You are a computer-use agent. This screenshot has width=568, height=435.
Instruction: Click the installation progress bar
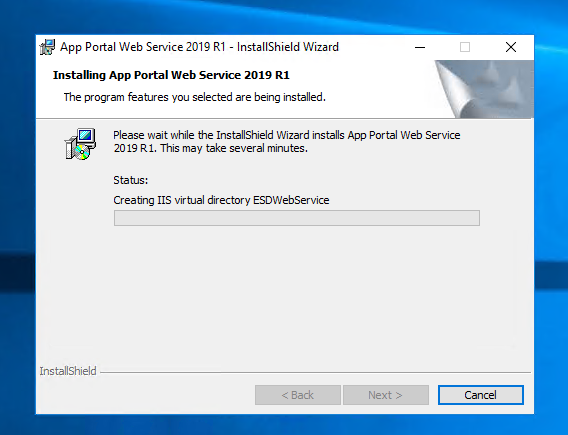[x=297, y=218]
